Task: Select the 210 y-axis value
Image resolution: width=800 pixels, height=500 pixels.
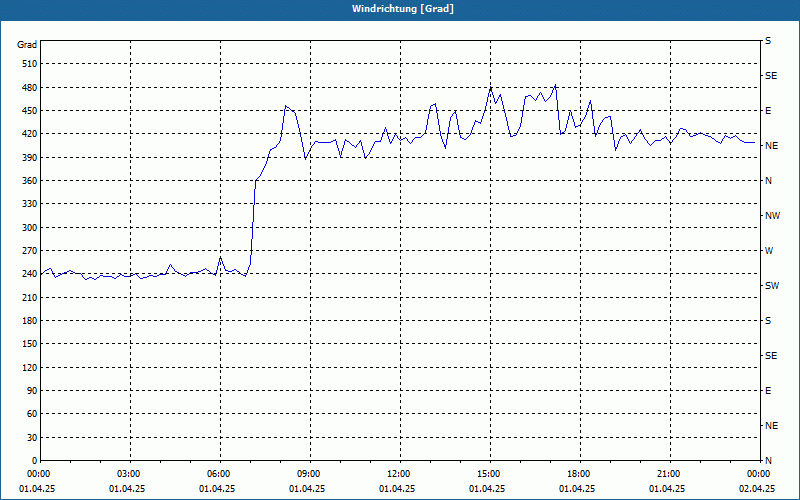Action: (30, 297)
